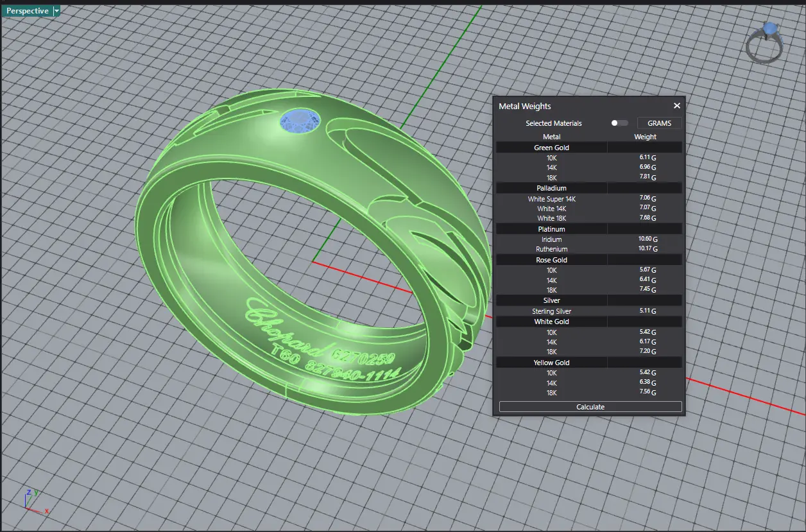Screen dimensions: 806x532
Task: Toggle the Selected Materials switch
Action: [x=619, y=123]
